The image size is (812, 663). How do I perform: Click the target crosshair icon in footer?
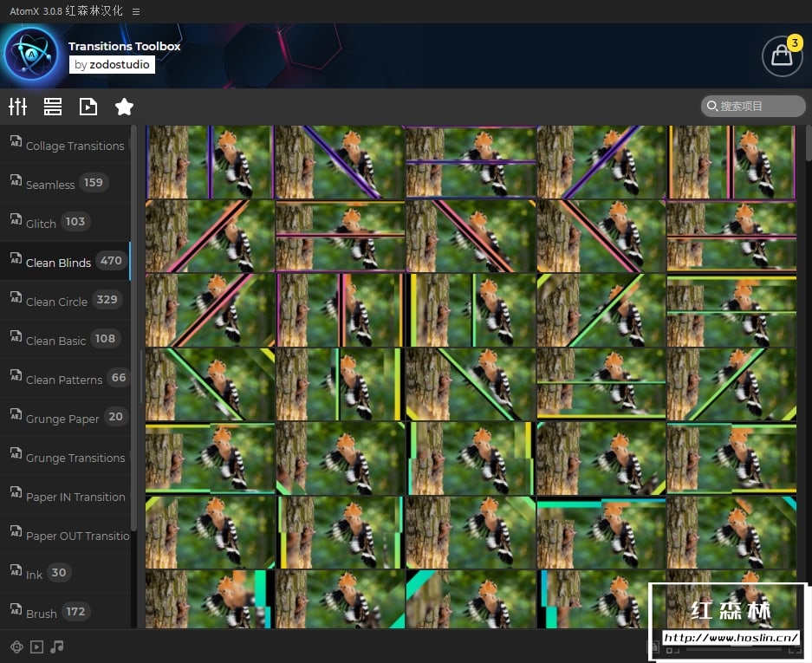coord(16,647)
